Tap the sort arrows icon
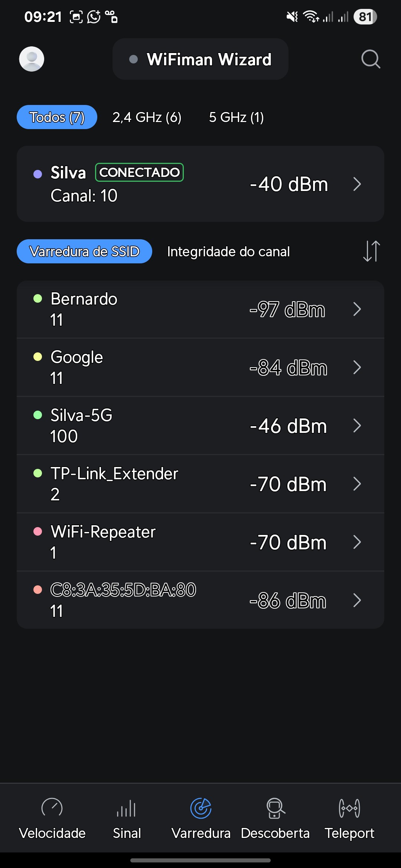 point(371,251)
